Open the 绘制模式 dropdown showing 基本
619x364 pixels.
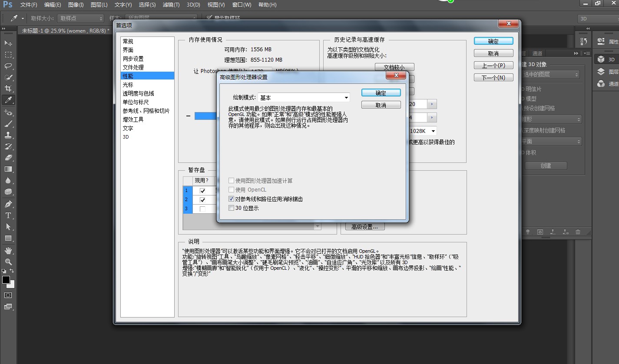(x=304, y=98)
